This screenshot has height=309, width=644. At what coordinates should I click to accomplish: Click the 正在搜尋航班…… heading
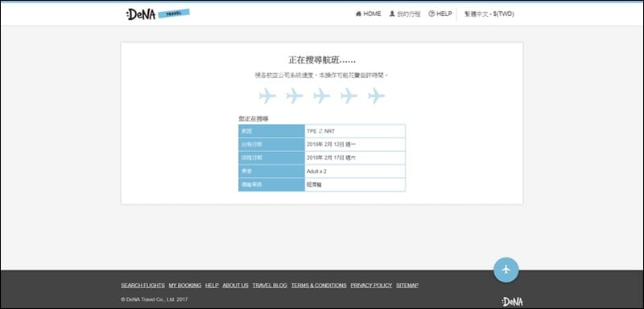[322, 60]
